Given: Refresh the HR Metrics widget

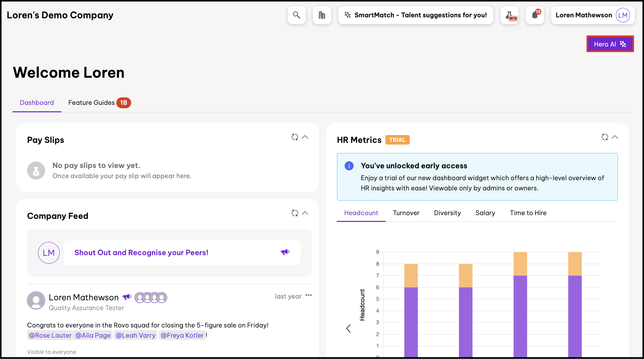Looking at the screenshot, I should (x=605, y=137).
